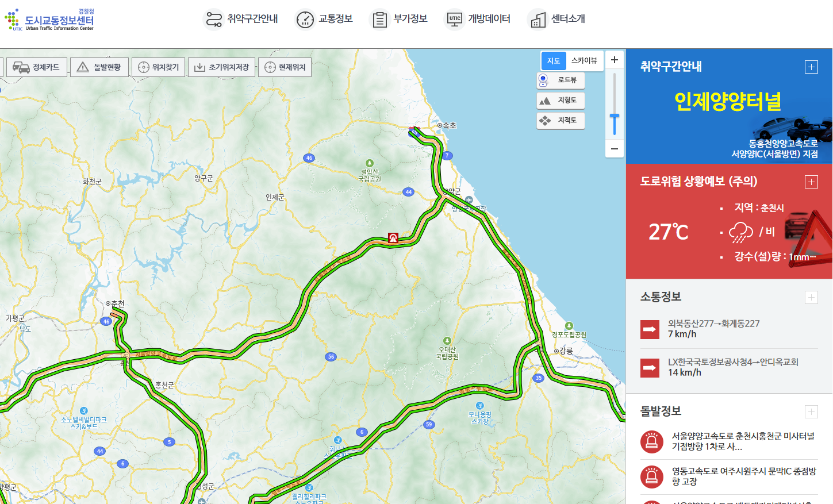
Task: Open the 센터소개 menu
Action: click(x=556, y=19)
